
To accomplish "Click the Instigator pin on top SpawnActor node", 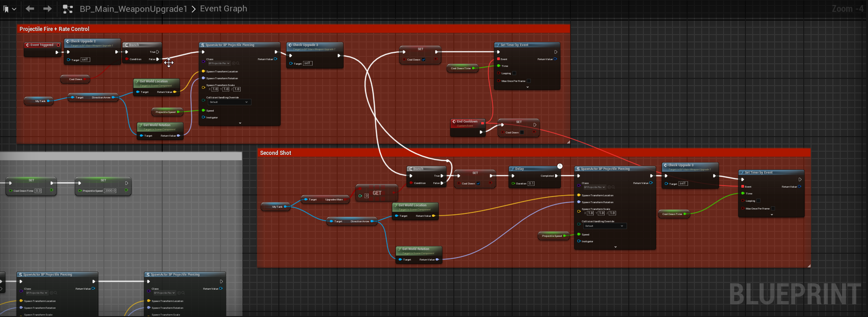I will [203, 118].
